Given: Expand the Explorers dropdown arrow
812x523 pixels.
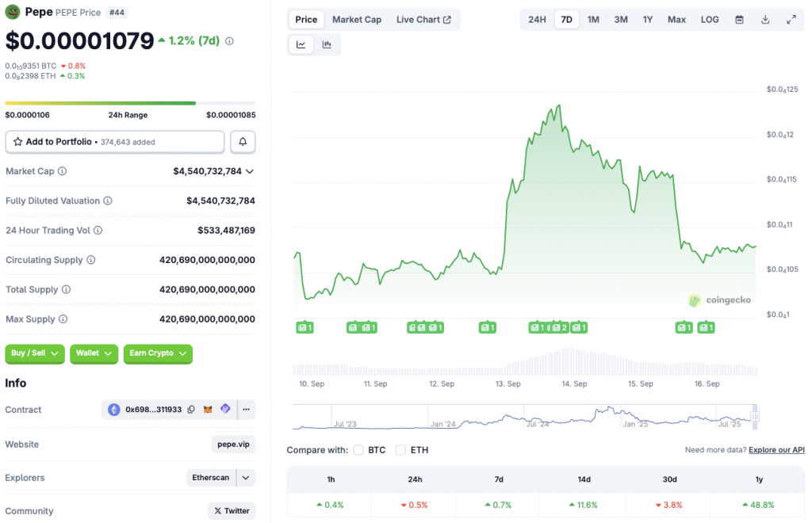Looking at the screenshot, I should click(x=246, y=478).
